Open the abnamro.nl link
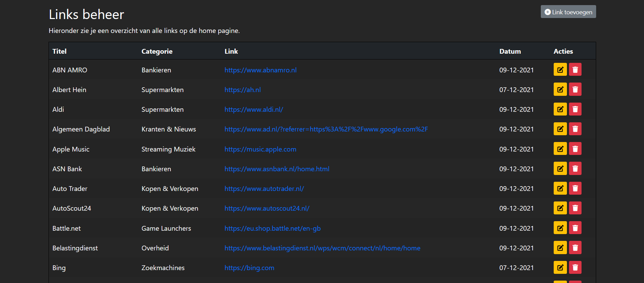 (x=260, y=70)
